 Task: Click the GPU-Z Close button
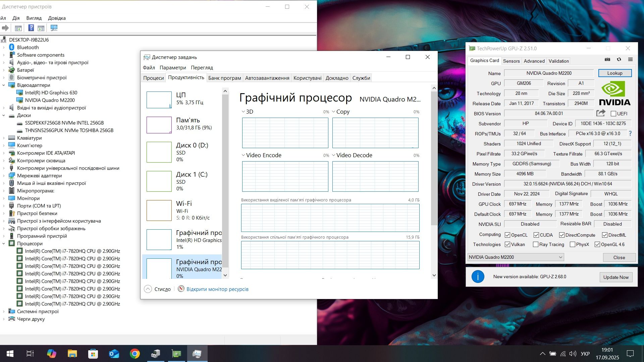(619, 257)
